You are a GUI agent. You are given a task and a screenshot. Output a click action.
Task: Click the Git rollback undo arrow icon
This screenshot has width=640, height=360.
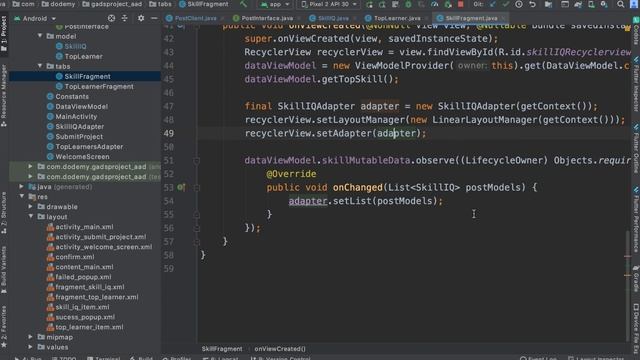[532, 4]
